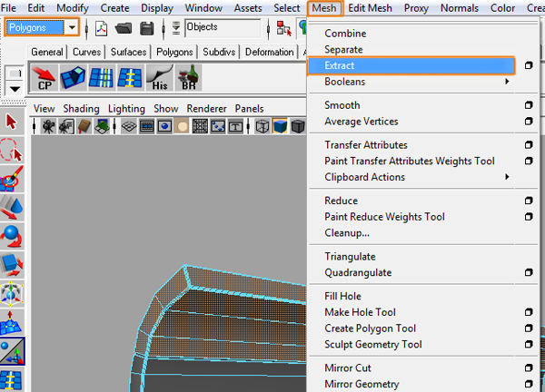Toggle the Safe Title viewport icon

coord(235,127)
